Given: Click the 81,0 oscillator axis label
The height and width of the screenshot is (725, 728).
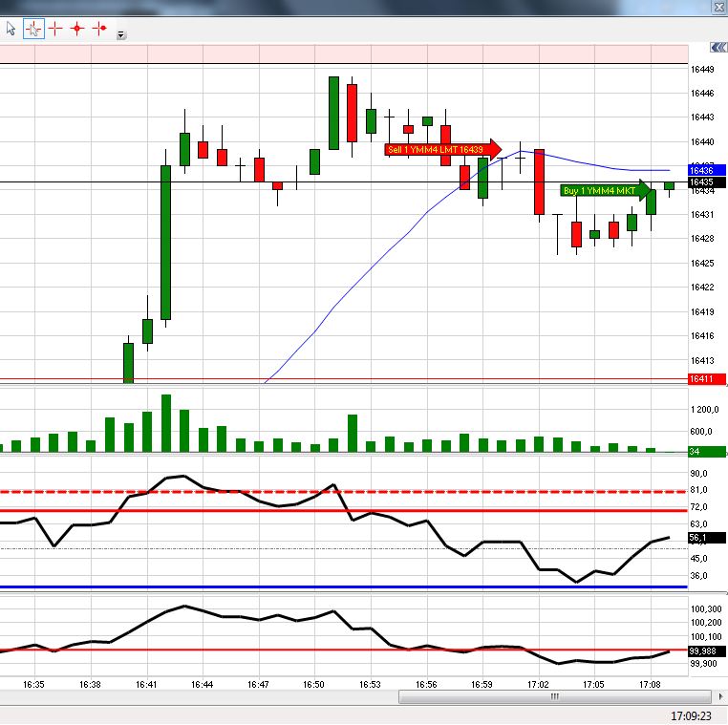Looking at the screenshot, I should pos(698,490).
